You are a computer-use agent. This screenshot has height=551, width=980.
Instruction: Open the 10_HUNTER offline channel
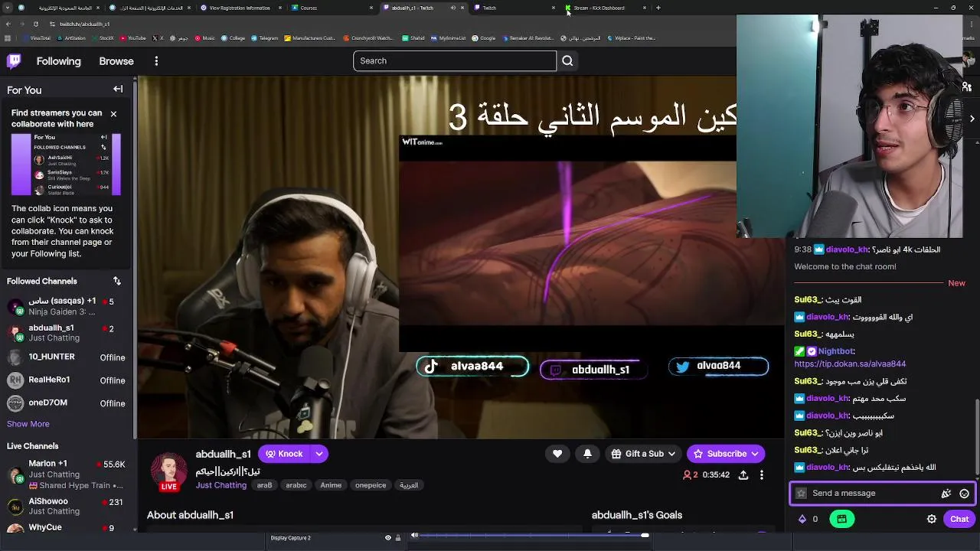(x=67, y=357)
